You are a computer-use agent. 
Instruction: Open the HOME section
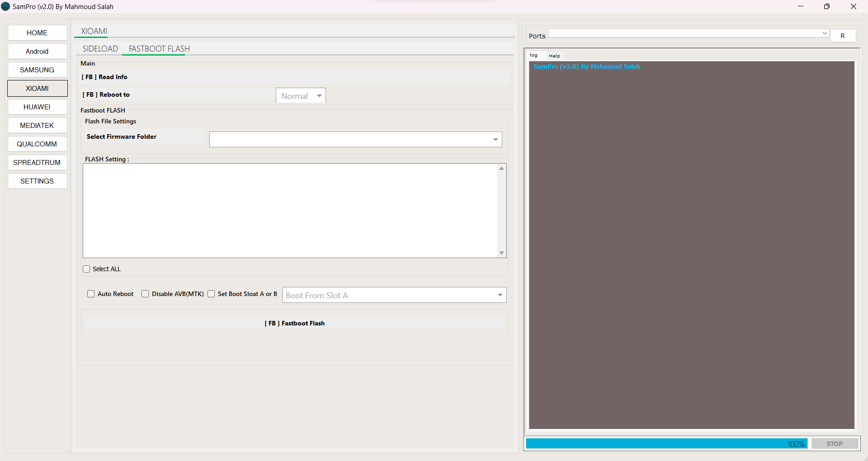coord(37,33)
